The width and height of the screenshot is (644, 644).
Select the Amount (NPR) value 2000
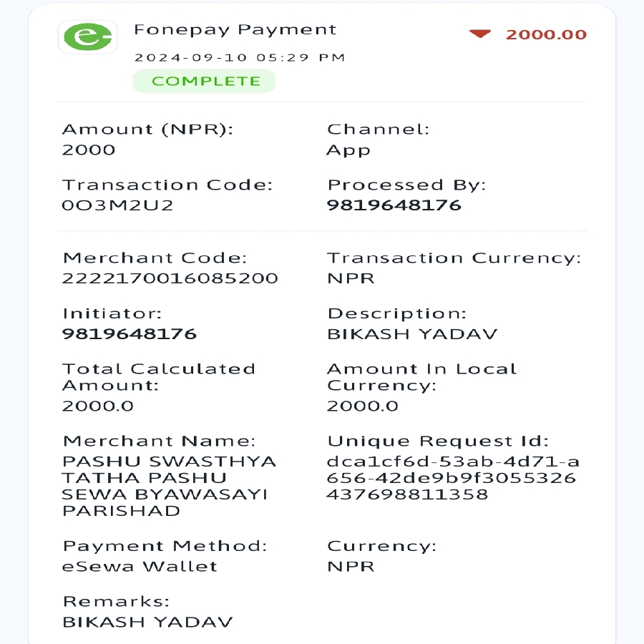89,150
